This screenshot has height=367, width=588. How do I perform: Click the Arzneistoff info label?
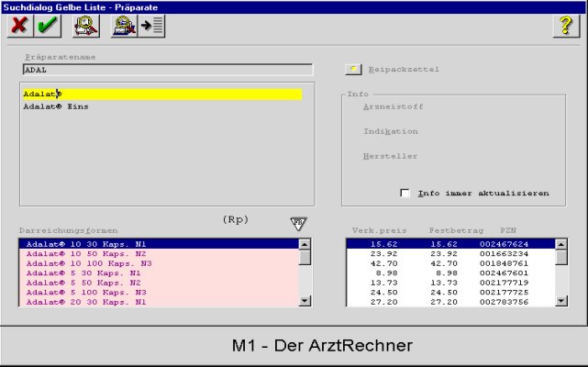click(x=394, y=107)
